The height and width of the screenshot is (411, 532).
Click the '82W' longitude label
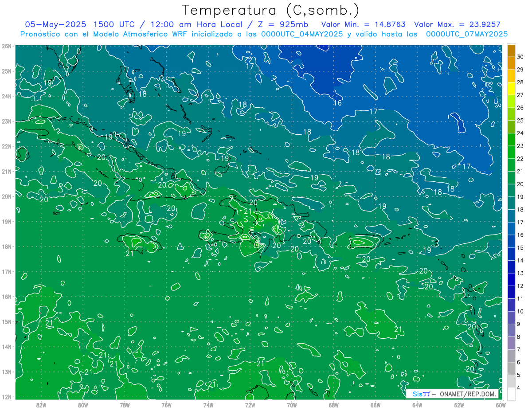tap(41, 405)
